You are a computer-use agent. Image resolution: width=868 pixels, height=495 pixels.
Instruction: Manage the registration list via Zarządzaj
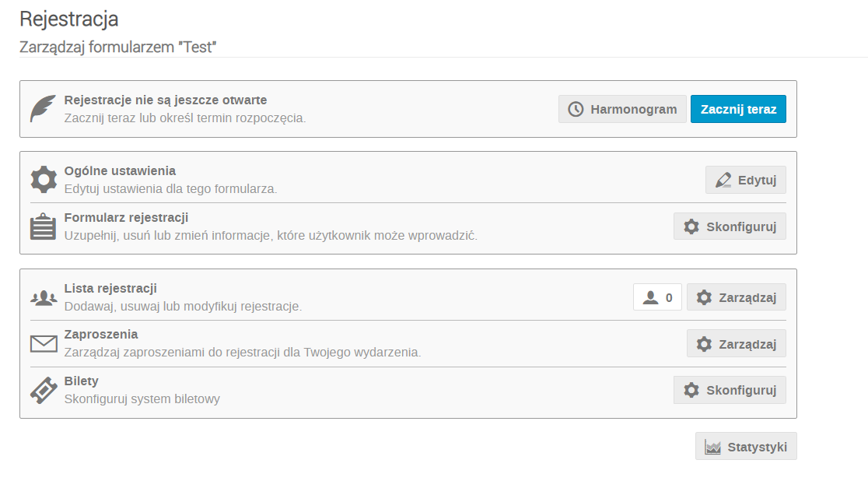click(x=737, y=297)
